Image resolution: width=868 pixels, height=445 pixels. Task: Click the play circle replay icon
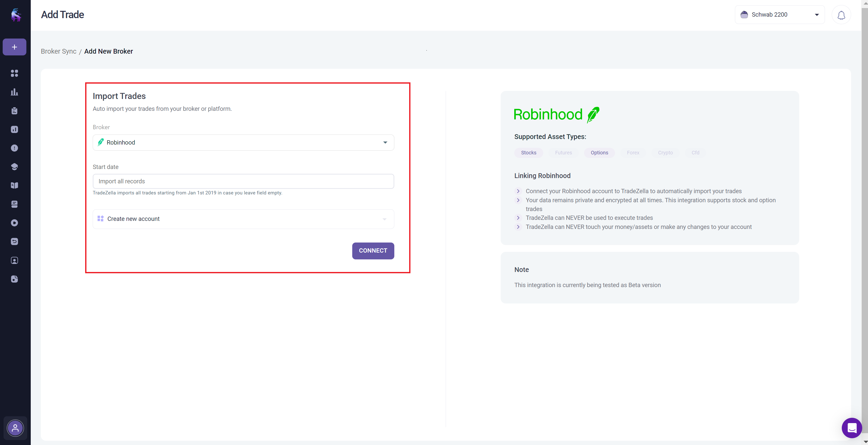coord(15,223)
